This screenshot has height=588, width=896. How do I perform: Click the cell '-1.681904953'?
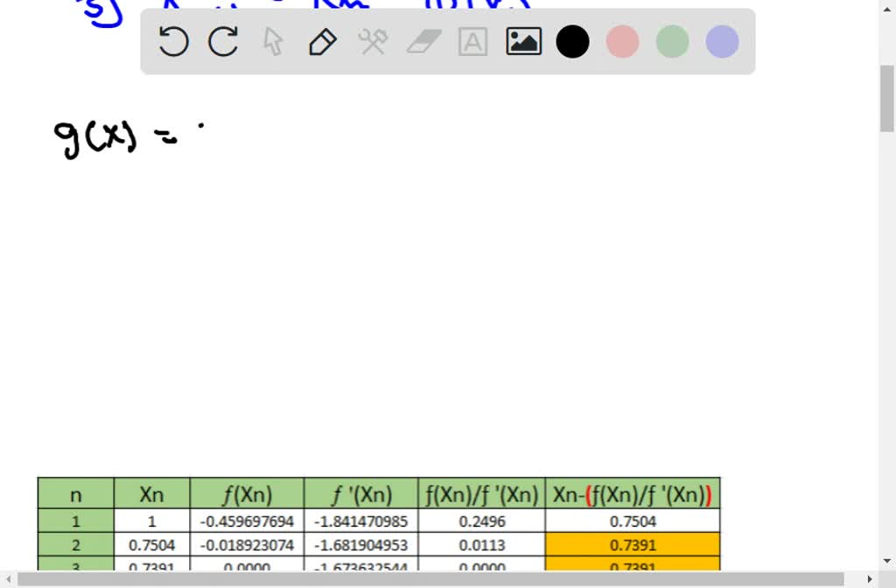click(361, 545)
